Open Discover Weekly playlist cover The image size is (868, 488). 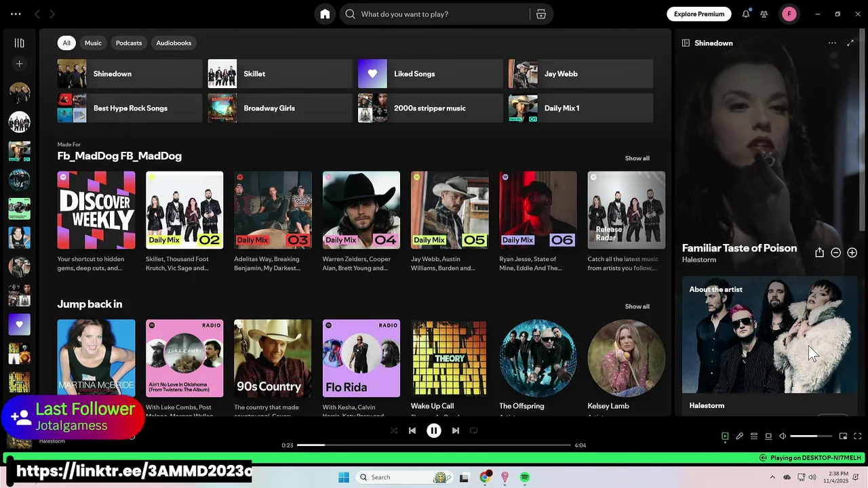coord(96,210)
